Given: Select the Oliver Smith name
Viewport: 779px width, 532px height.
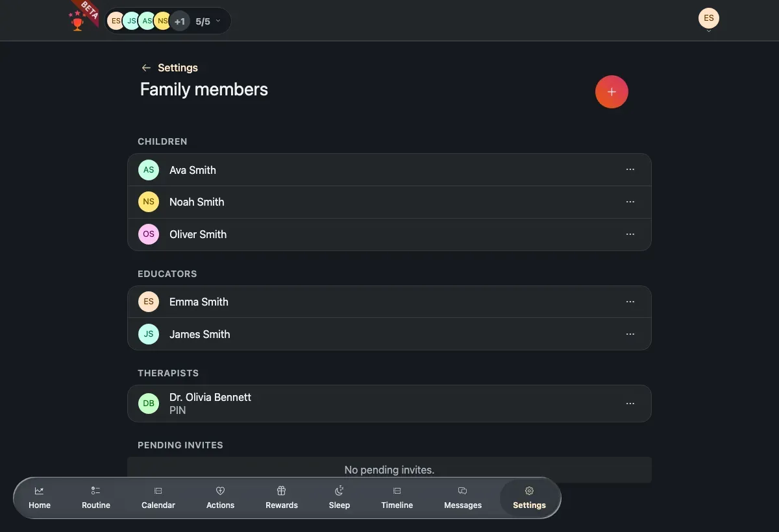Looking at the screenshot, I should coord(198,234).
